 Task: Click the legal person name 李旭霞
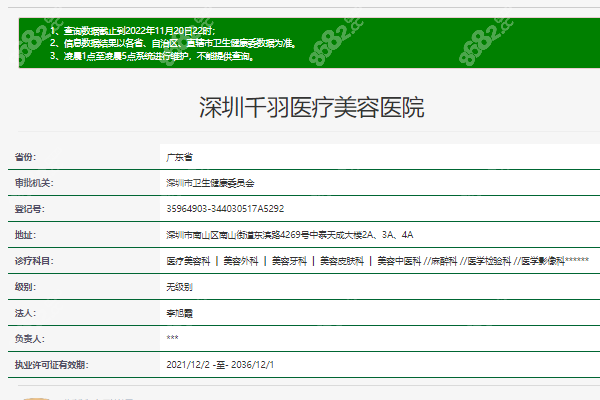pos(179,313)
